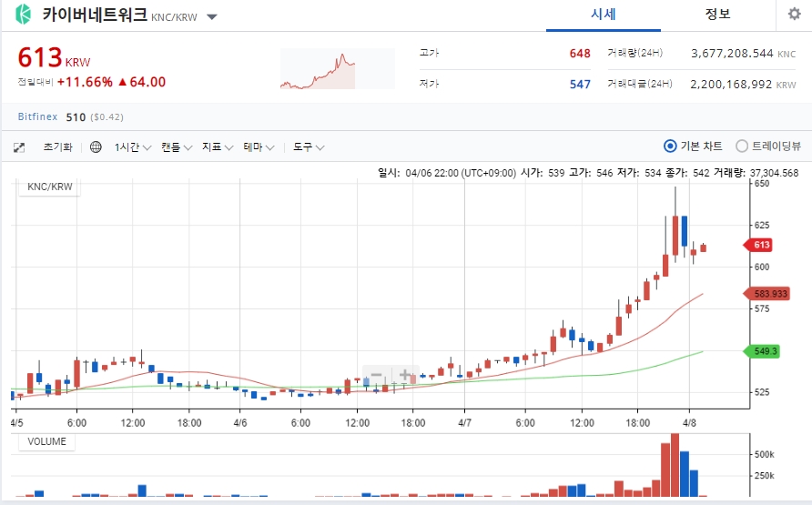Expand the 1시간 interval dropdown
This screenshot has height=505, width=812.
point(133,147)
